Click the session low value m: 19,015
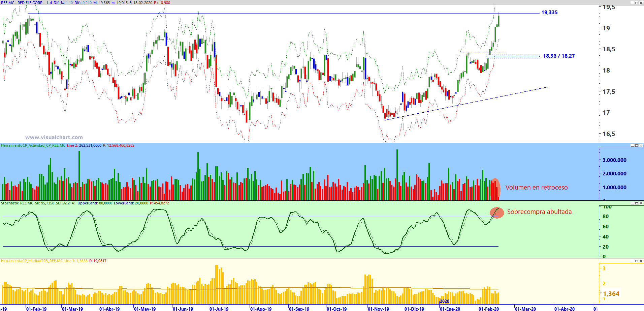Image resolution: width=644 pixels, height=311 pixels. [x=120, y=3]
